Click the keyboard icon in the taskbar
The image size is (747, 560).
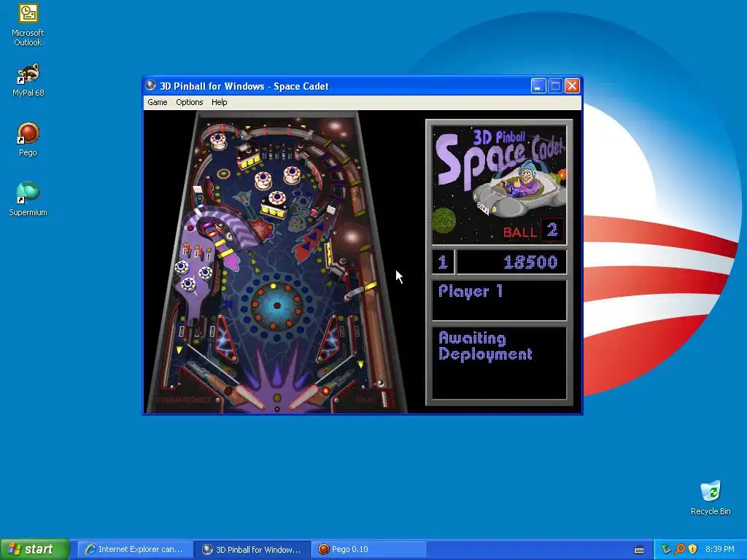click(x=639, y=550)
